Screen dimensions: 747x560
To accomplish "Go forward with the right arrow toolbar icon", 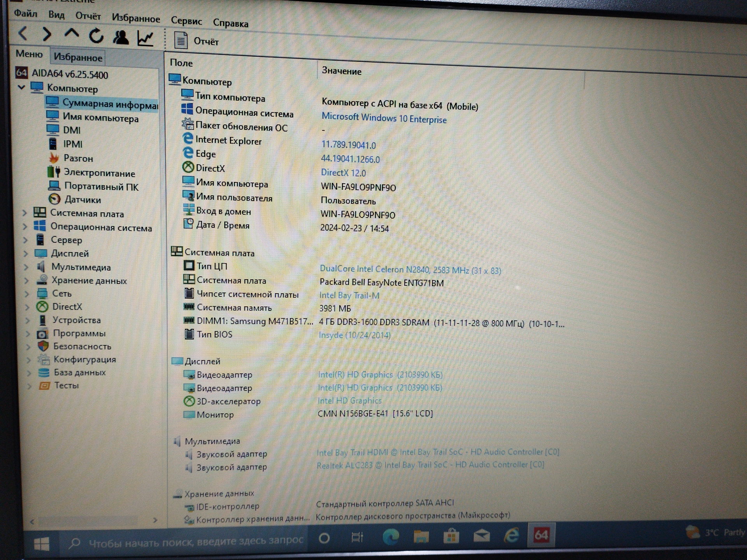I will pos(47,34).
